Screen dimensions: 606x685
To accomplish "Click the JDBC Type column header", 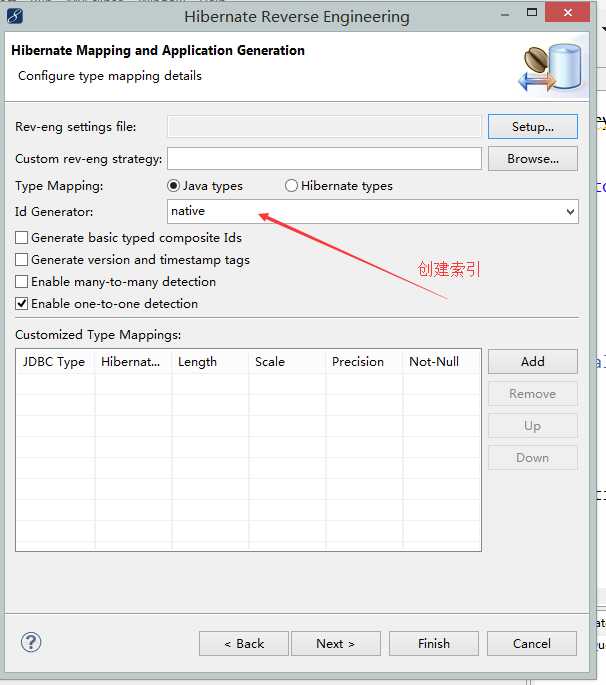I will click(55, 362).
